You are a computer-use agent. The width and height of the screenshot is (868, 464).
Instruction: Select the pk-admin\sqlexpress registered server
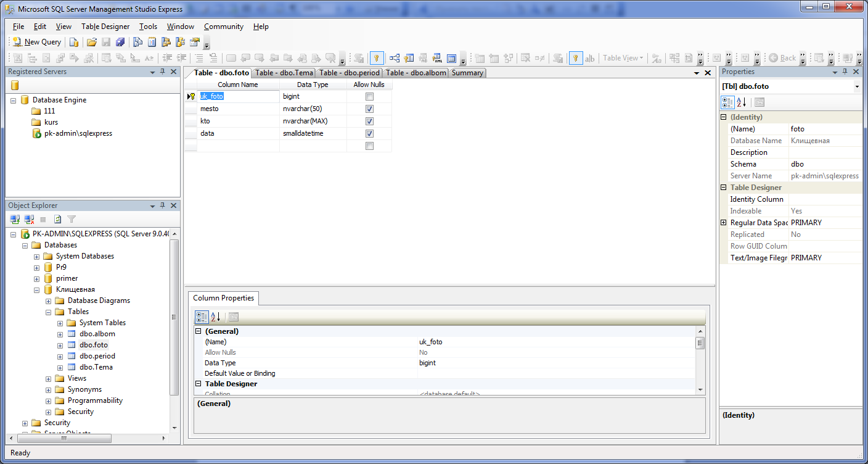pos(78,133)
